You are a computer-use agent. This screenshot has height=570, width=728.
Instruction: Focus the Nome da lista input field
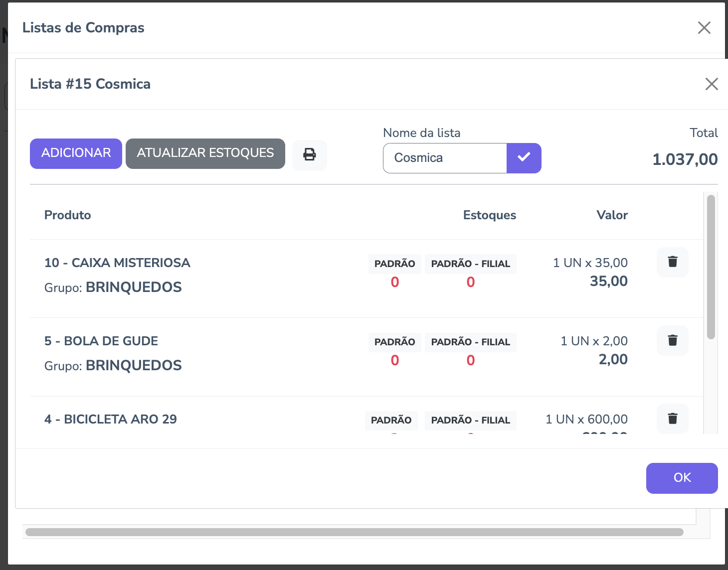pos(444,158)
